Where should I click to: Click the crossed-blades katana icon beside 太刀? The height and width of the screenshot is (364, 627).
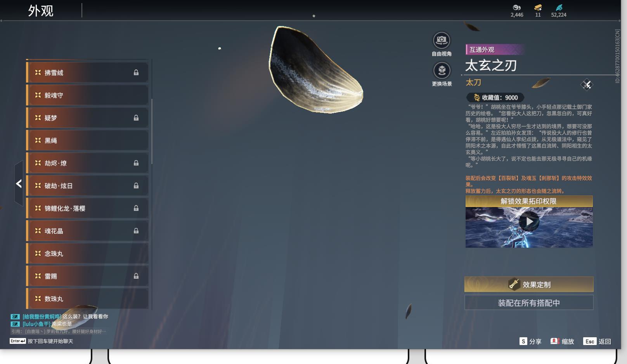[587, 85]
